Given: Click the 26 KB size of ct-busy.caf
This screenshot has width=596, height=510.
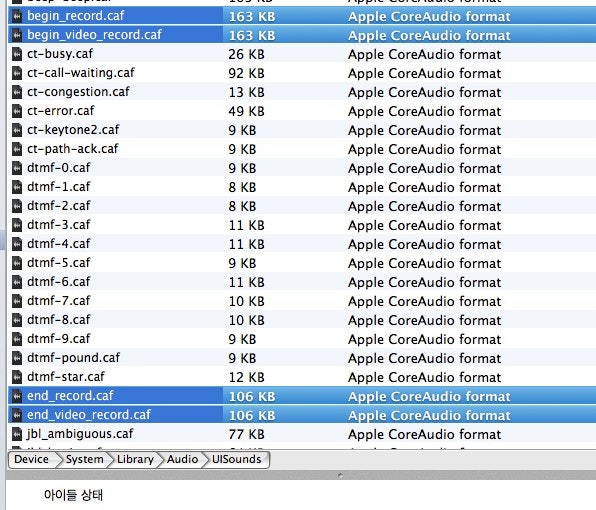Looking at the screenshot, I should click(x=246, y=54).
